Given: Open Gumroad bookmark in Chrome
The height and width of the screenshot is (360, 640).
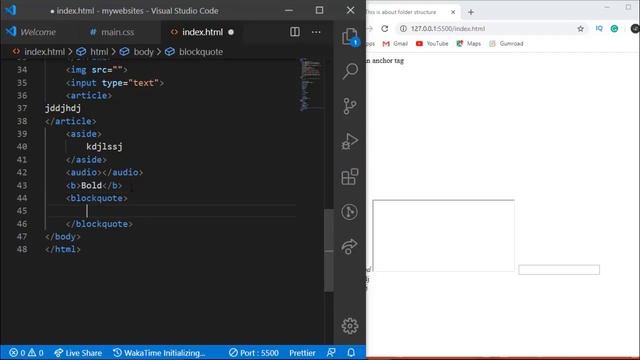Looking at the screenshot, I should [506, 44].
